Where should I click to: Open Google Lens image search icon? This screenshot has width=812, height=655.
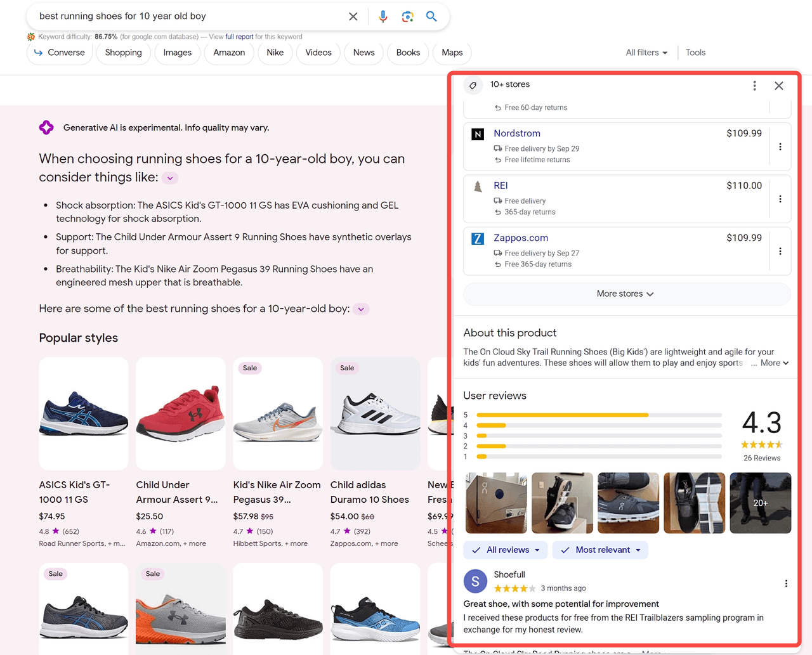[x=408, y=16]
